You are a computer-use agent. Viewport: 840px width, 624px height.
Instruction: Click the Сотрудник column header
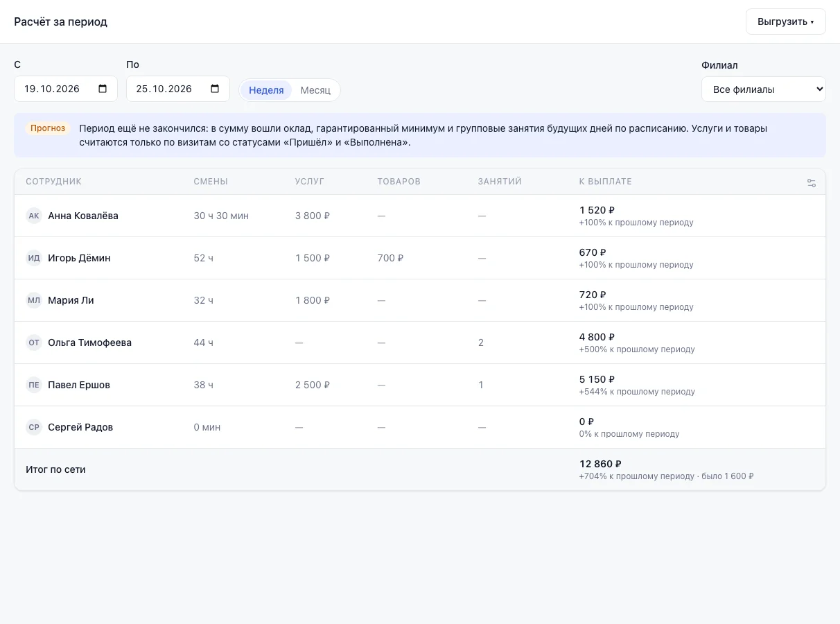[x=53, y=182]
